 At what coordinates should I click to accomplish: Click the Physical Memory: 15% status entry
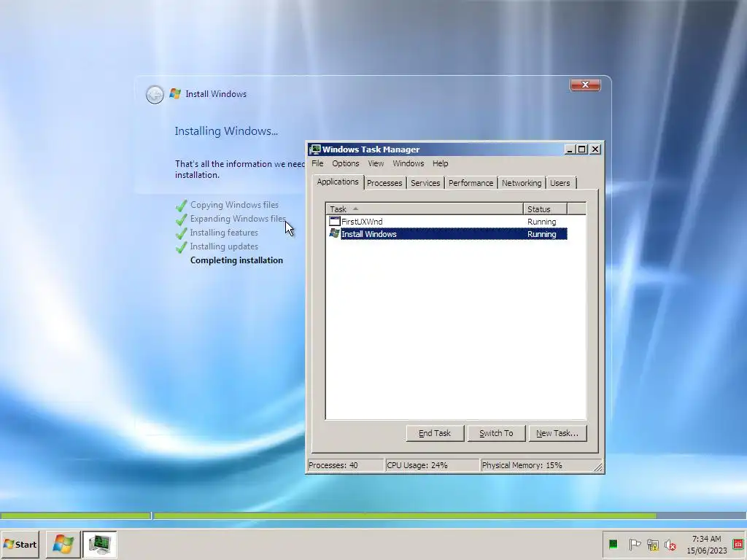[x=536, y=465]
